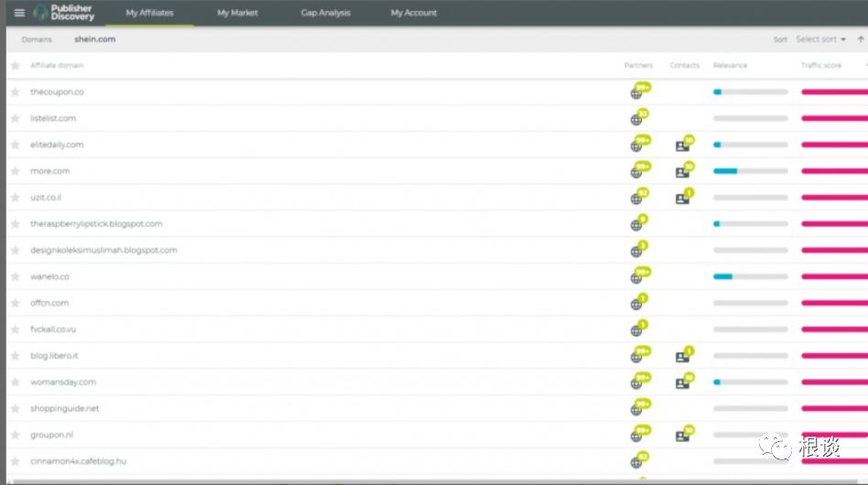The width and height of the screenshot is (868, 485).
Task: Open the wanelo.co affiliate domain
Action: pyautogui.click(x=49, y=276)
